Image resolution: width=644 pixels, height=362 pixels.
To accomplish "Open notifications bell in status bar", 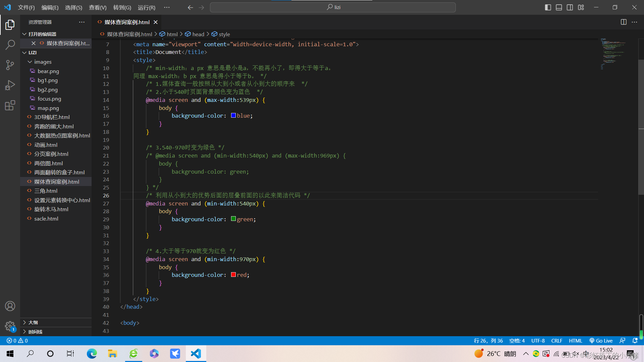I will point(635,341).
